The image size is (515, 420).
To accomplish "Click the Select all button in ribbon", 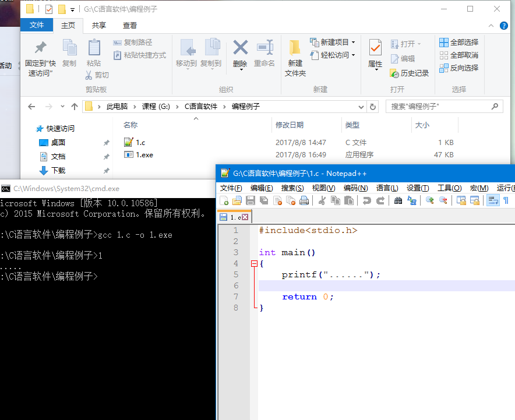I will (458, 43).
